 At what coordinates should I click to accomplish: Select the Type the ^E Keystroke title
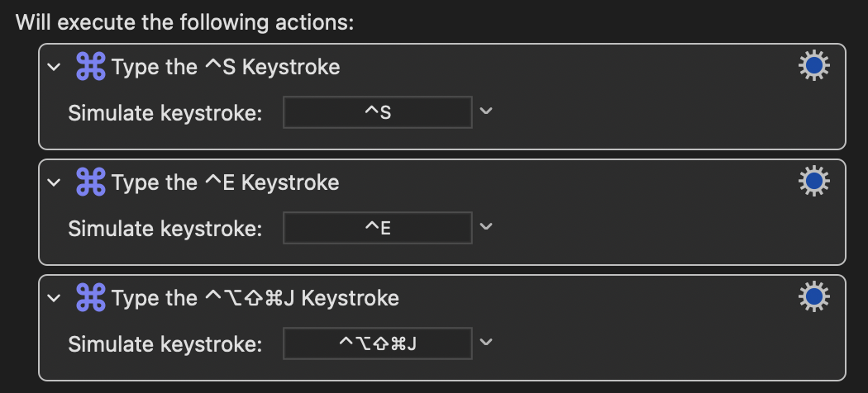coord(226,182)
